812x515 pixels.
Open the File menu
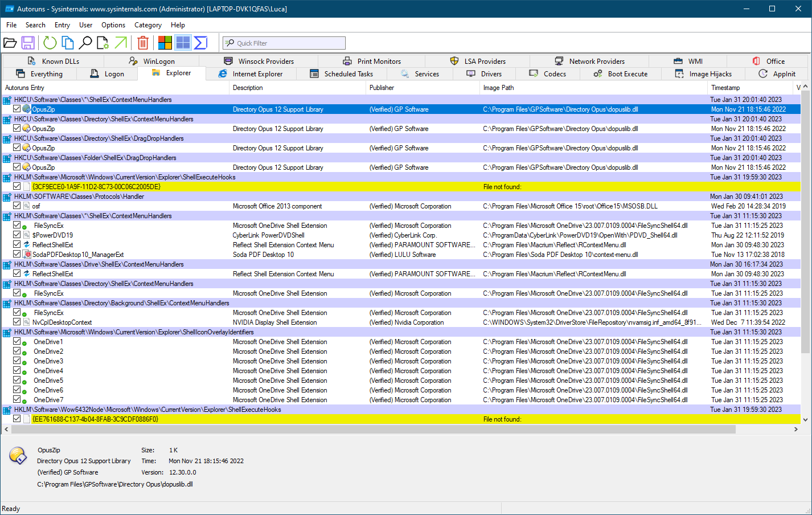click(11, 25)
